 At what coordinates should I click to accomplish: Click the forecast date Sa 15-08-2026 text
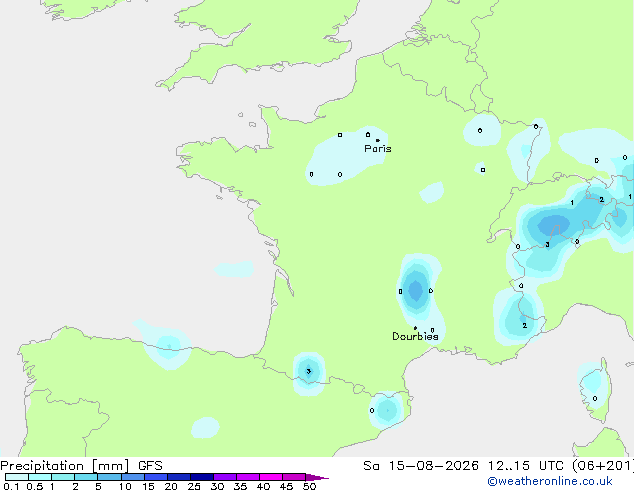[x=421, y=466]
